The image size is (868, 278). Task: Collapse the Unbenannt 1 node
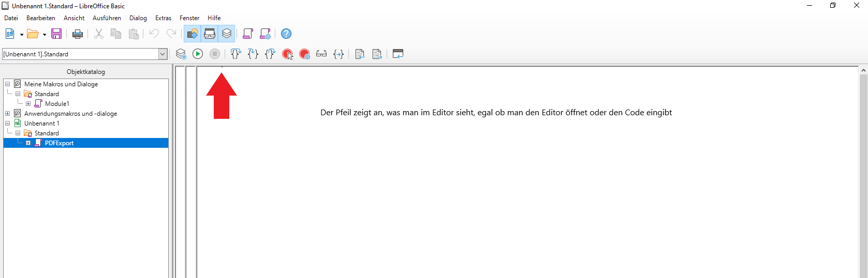click(x=8, y=123)
